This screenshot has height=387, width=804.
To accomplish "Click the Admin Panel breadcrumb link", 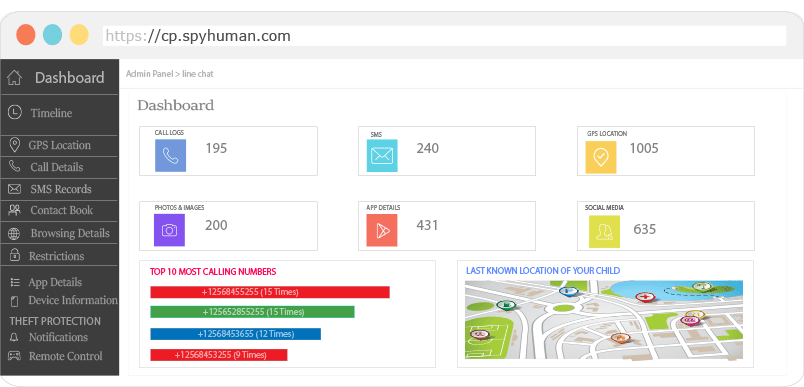I will (150, 74).
